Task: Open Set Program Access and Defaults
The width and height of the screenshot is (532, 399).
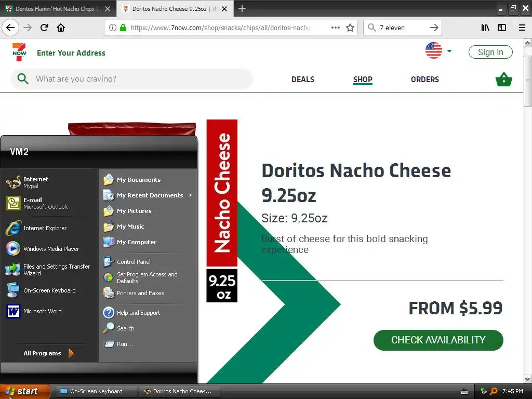Action: 148,277
